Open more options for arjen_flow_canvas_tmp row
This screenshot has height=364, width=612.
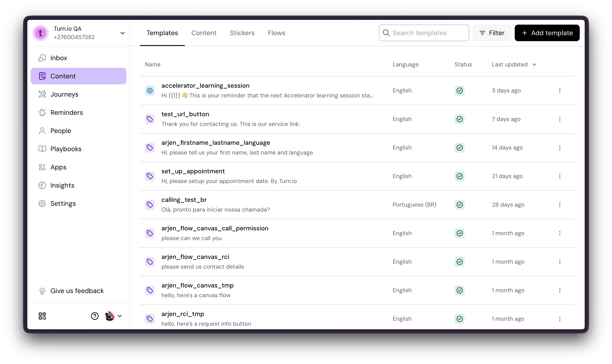click(560, 290)
